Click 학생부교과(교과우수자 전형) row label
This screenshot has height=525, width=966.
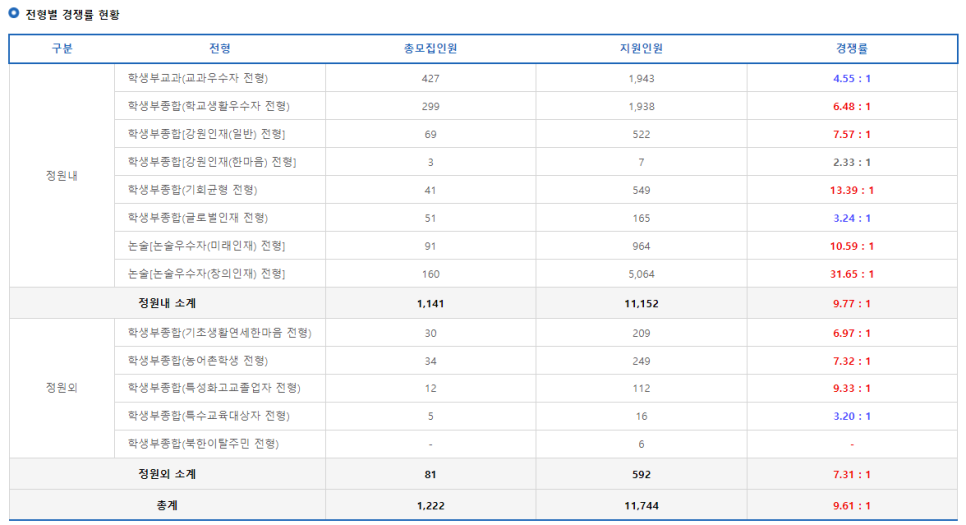[198, 78]
